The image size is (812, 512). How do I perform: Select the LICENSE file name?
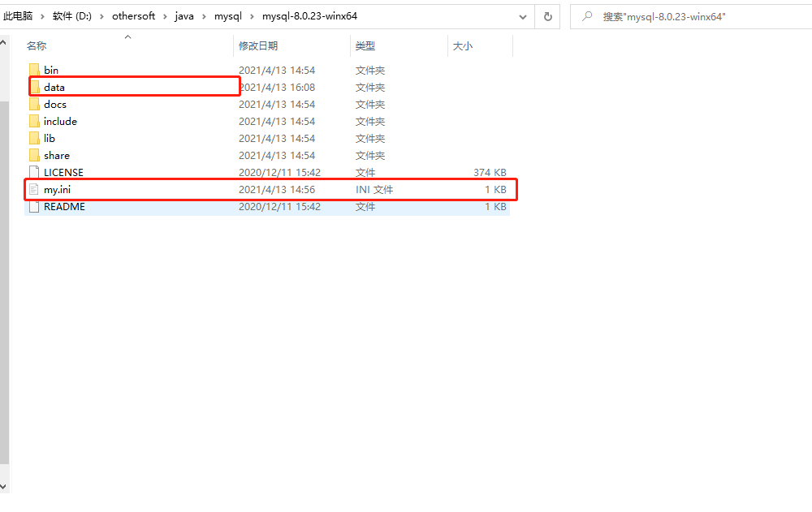(63, 172)
